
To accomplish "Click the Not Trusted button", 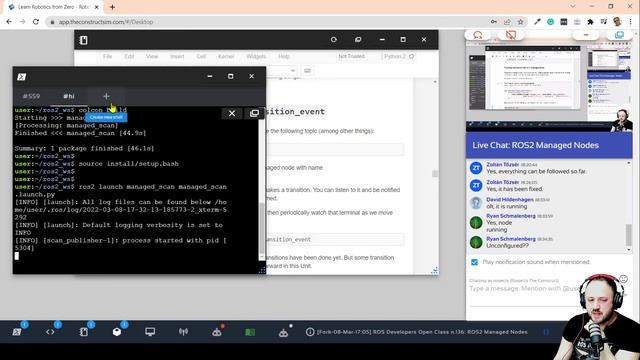I will coord(351,56).
